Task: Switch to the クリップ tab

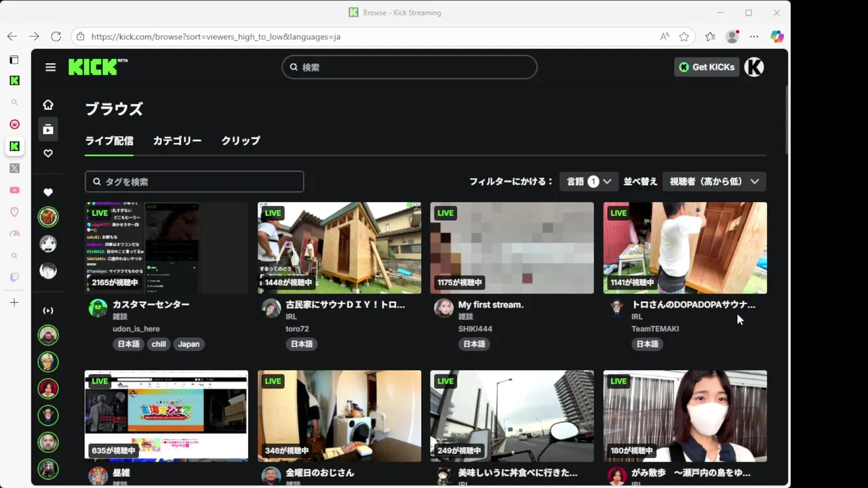Action: point(241,141)
